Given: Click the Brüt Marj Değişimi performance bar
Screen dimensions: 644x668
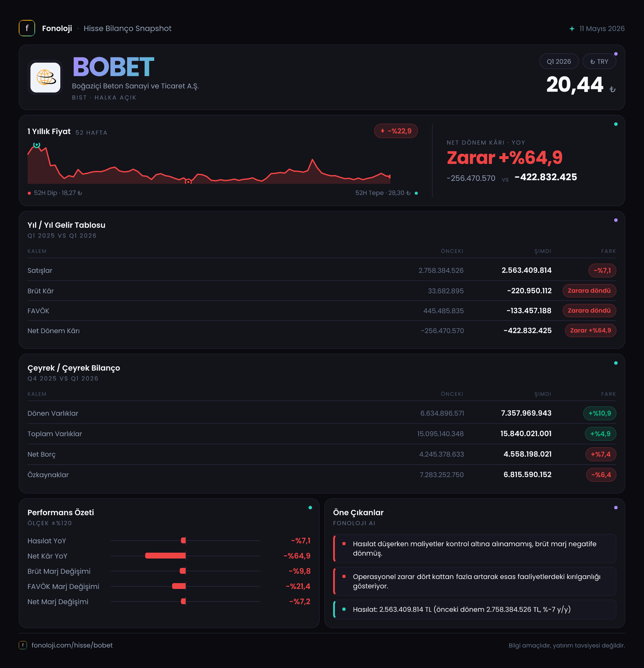Looking at the screenshot, I should tap(183, 571).
